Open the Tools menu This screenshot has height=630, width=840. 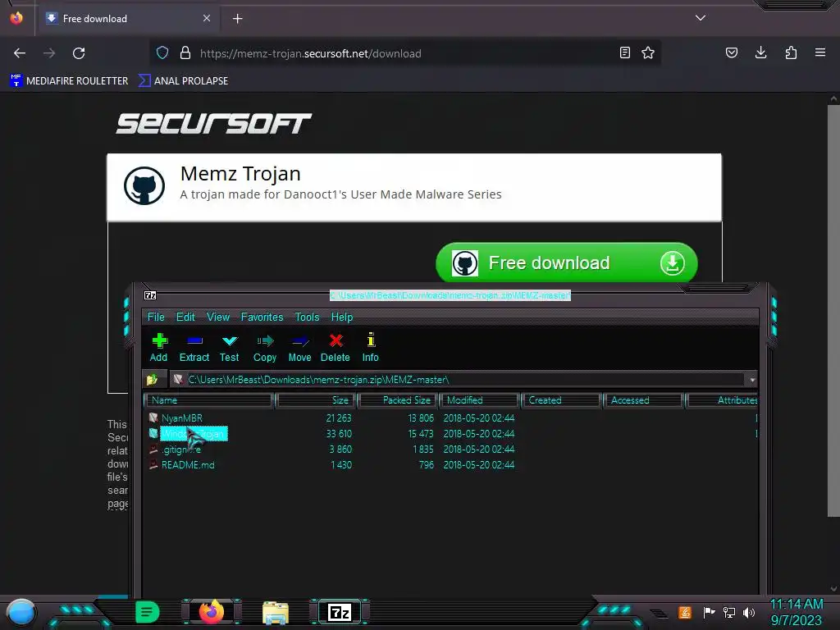coord(307,317)
